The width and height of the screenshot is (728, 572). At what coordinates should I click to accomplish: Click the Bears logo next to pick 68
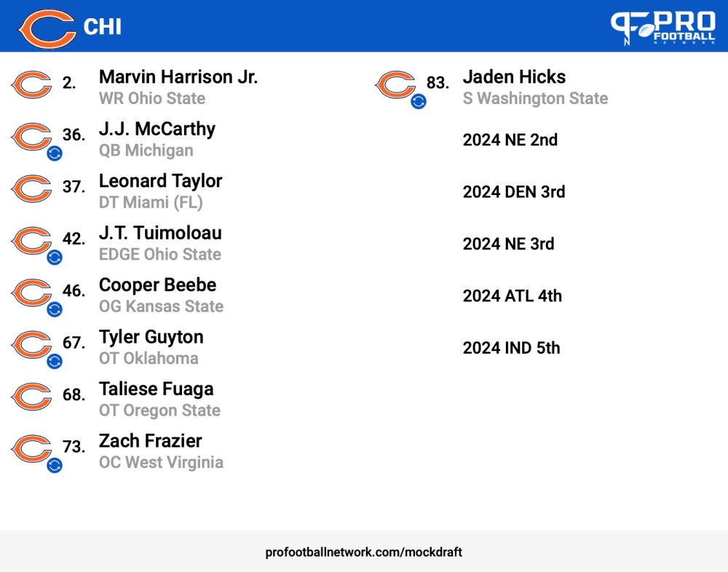pos(31,397)
